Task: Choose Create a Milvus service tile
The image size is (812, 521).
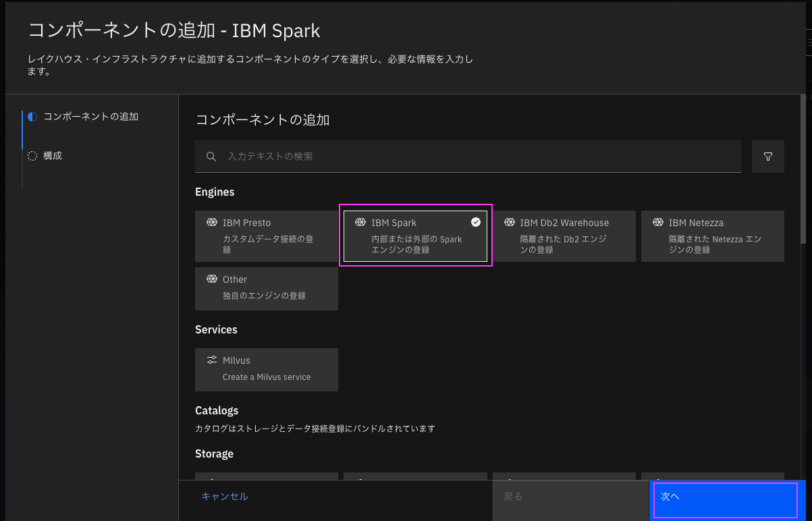Action: point(267,370)
